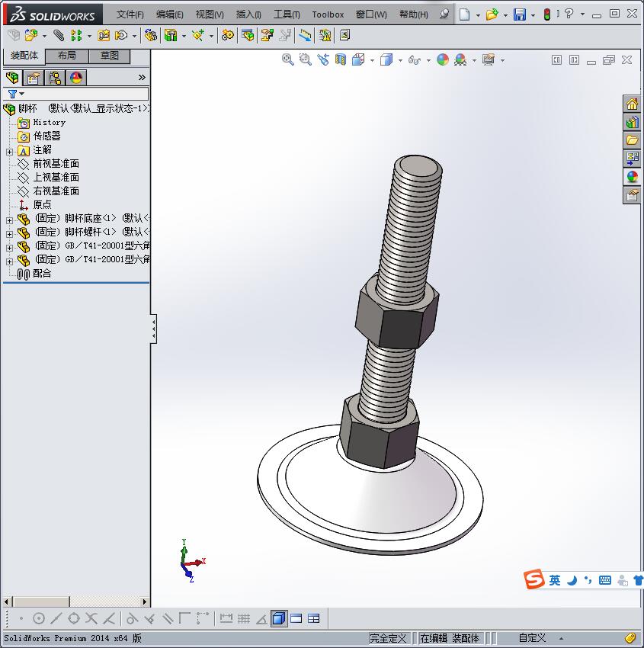Click the Insert Components icon in assembly toolbar

click(x=31, y=36)
